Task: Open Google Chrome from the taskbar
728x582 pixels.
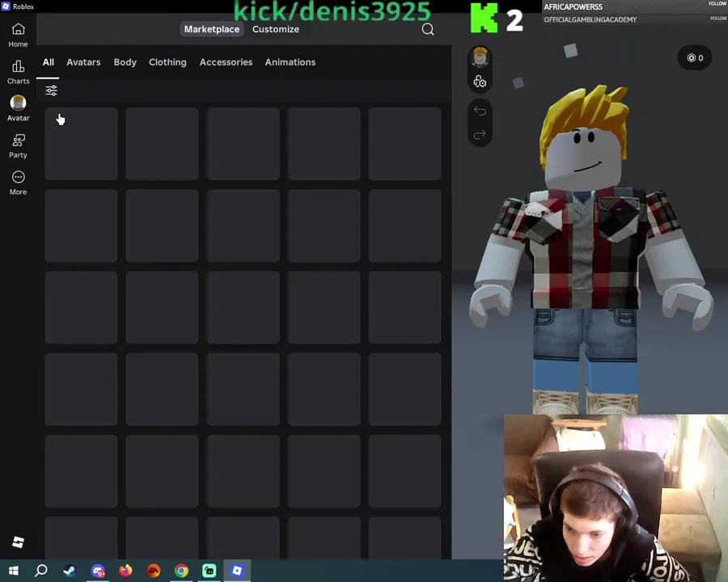Action: [181, 571]
